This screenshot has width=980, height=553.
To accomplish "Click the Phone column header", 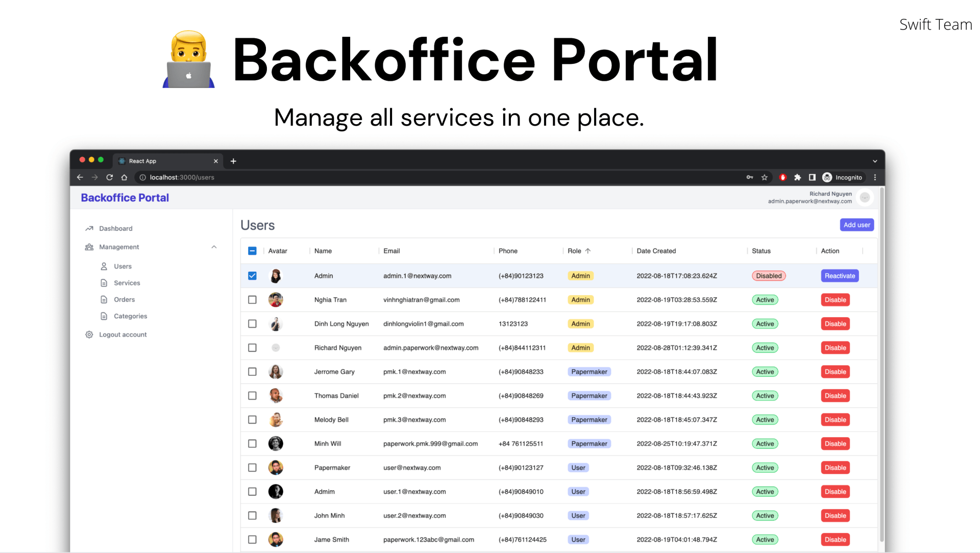I will [x=508, y=251].
